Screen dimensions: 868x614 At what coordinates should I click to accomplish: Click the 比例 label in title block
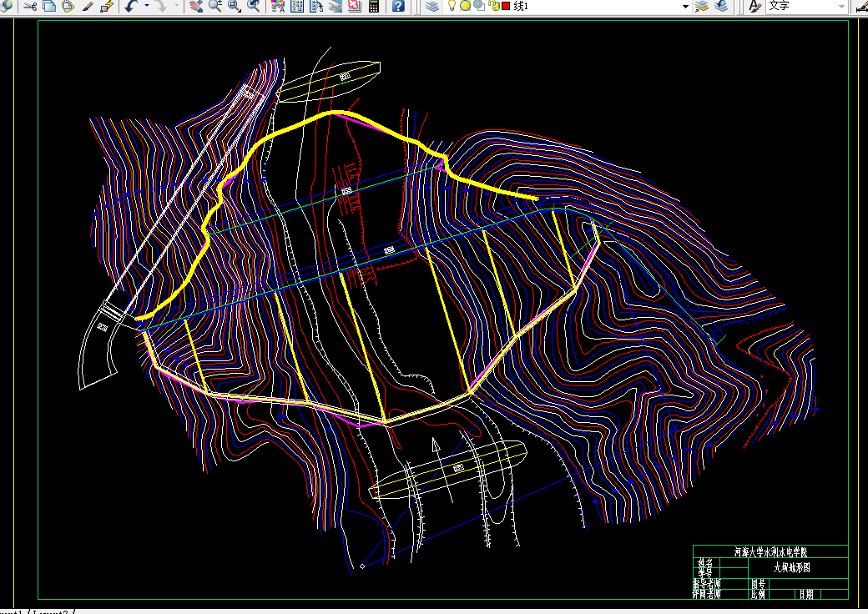coord(758,594)
